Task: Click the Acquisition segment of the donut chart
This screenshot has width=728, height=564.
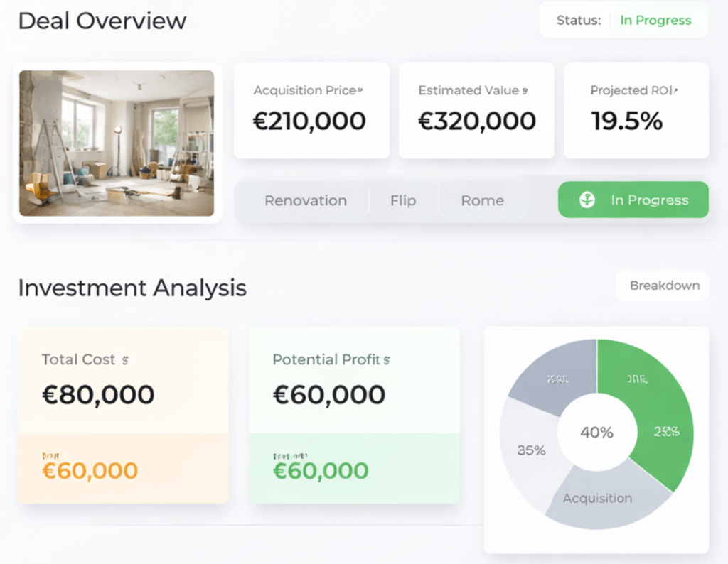Action: click(x=597, y=499)
